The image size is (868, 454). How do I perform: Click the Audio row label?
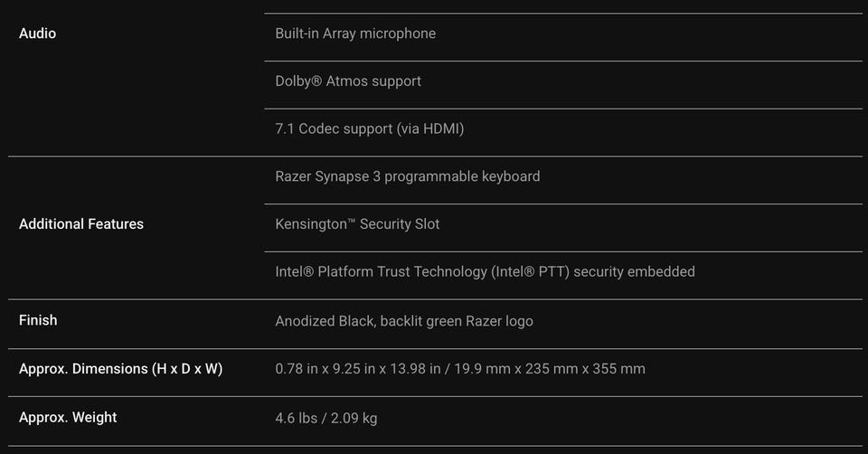point(37,33)
